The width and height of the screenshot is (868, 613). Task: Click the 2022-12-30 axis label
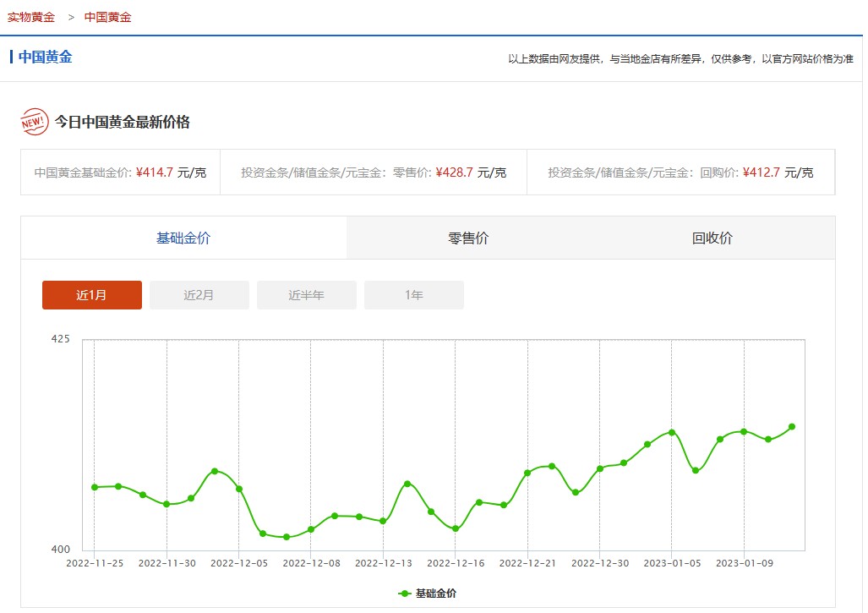tap(600, 563)
